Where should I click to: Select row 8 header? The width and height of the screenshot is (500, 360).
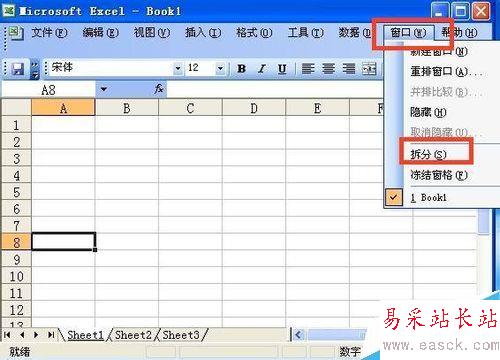pyautogui.click(x=16, y=242)
